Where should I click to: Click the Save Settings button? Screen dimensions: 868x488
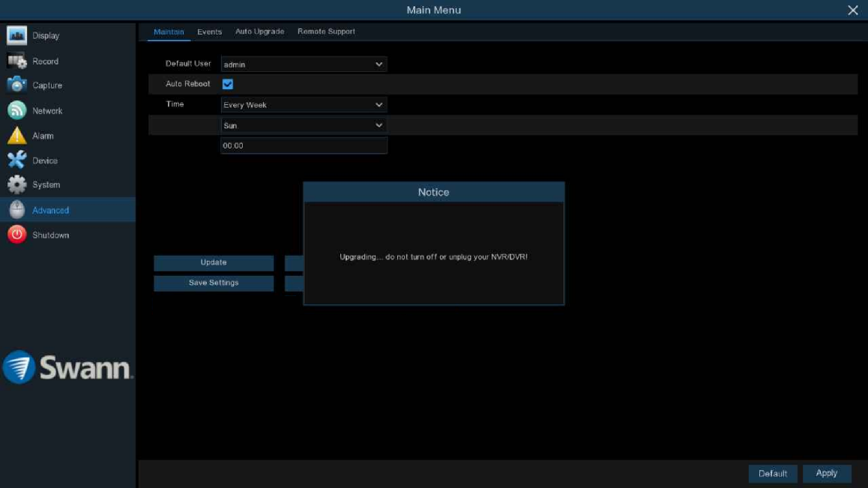(x=214, y=283)
